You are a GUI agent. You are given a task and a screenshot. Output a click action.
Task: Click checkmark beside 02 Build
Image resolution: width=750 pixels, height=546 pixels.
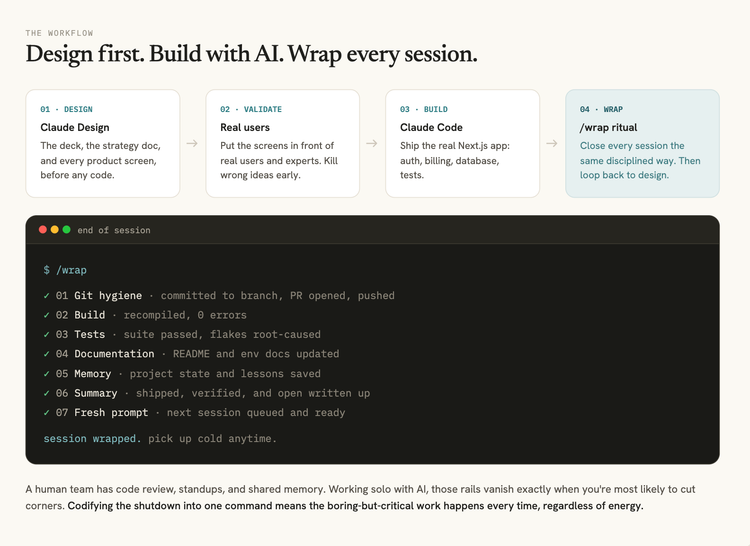click(46, 316)
